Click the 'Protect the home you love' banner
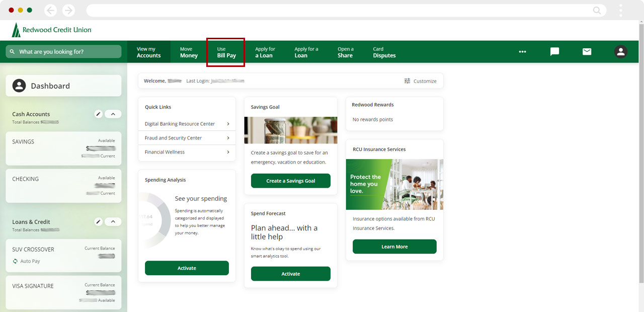The image size is (644, 312). coord(394,185)
